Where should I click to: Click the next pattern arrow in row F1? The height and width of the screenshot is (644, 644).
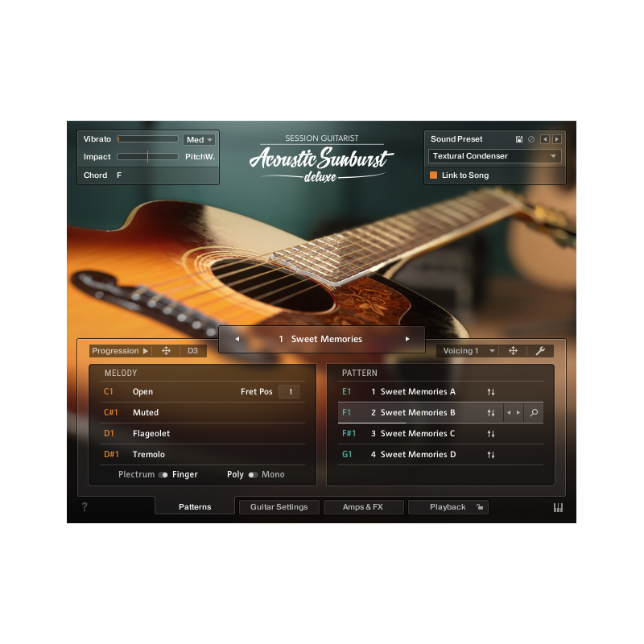(x=518, y=413)
